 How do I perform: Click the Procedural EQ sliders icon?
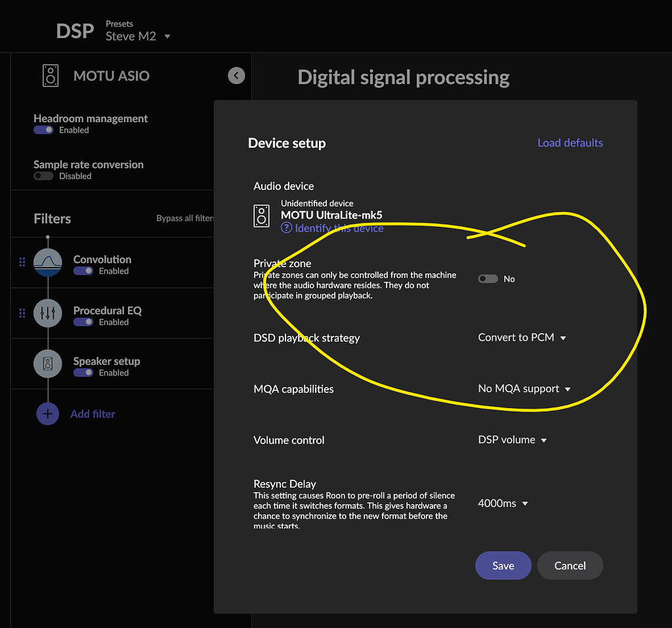47,313
